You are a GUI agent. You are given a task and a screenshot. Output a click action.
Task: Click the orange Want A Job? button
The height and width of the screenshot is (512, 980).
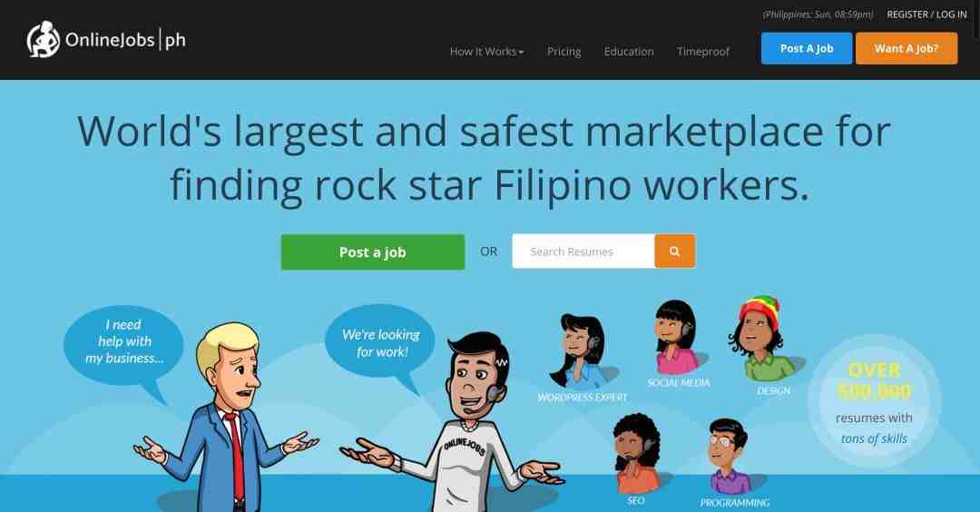coord(906,48)
